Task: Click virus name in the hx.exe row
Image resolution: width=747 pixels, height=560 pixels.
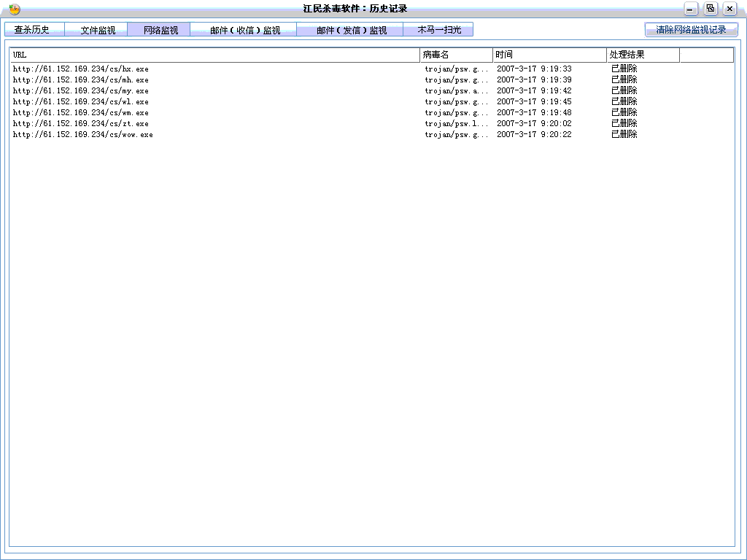Action: pos(457,69)
